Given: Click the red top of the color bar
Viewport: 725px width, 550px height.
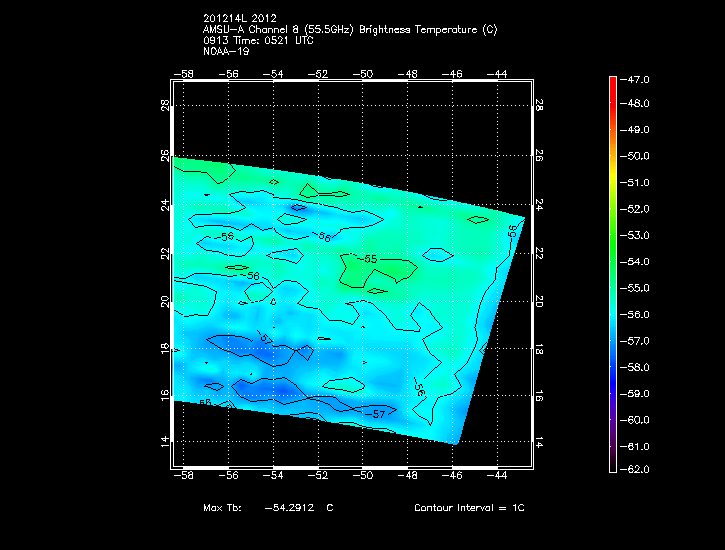Looking at the screenshot, I should tap(612, 83).
